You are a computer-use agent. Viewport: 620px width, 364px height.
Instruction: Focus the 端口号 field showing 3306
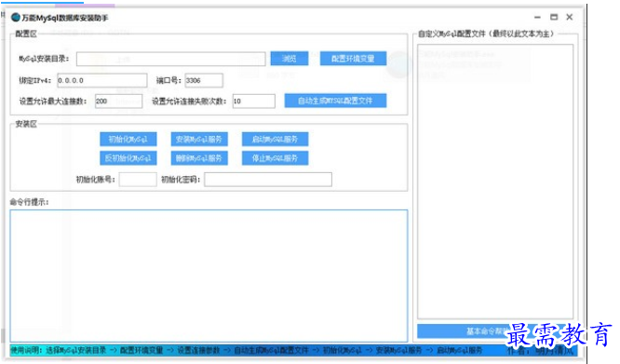[x=204, y=80]
